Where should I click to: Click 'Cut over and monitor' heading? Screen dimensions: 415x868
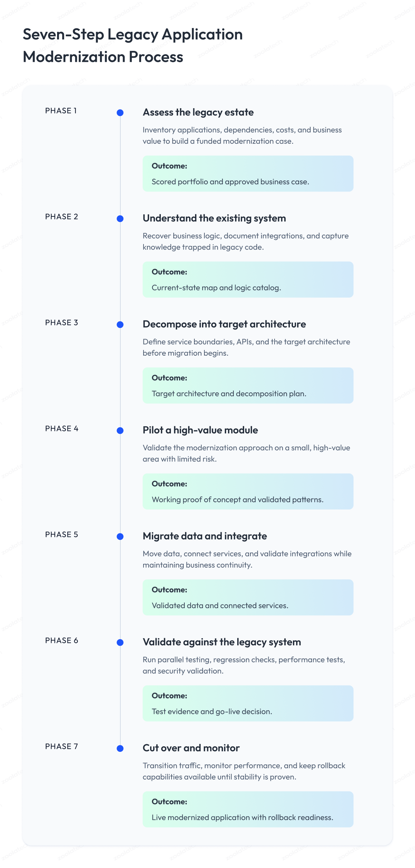pyautogui.click(x=191, y=748)
